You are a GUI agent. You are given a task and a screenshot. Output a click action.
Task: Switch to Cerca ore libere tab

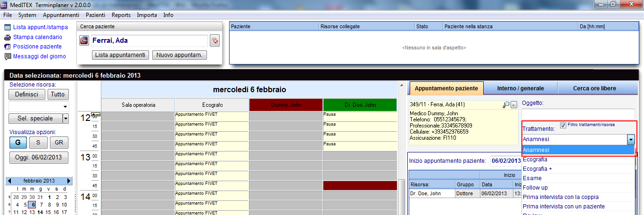[595, 88]
